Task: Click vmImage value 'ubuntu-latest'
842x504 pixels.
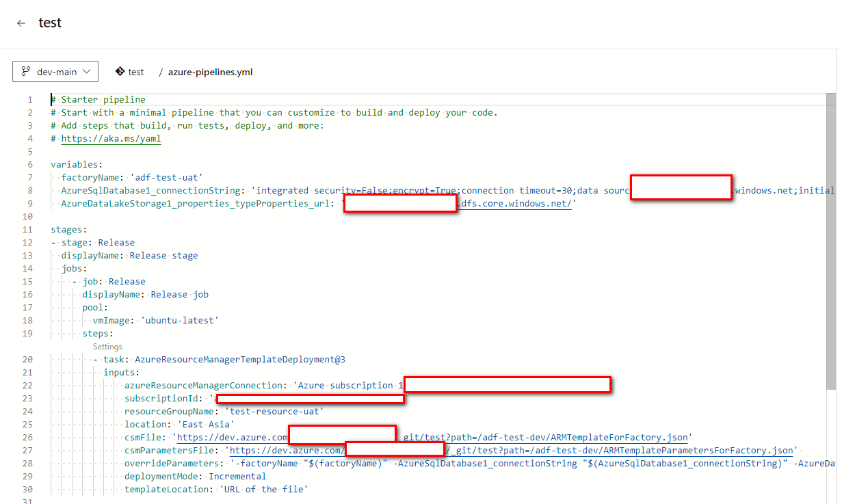Action: click(x=179, y=320)
